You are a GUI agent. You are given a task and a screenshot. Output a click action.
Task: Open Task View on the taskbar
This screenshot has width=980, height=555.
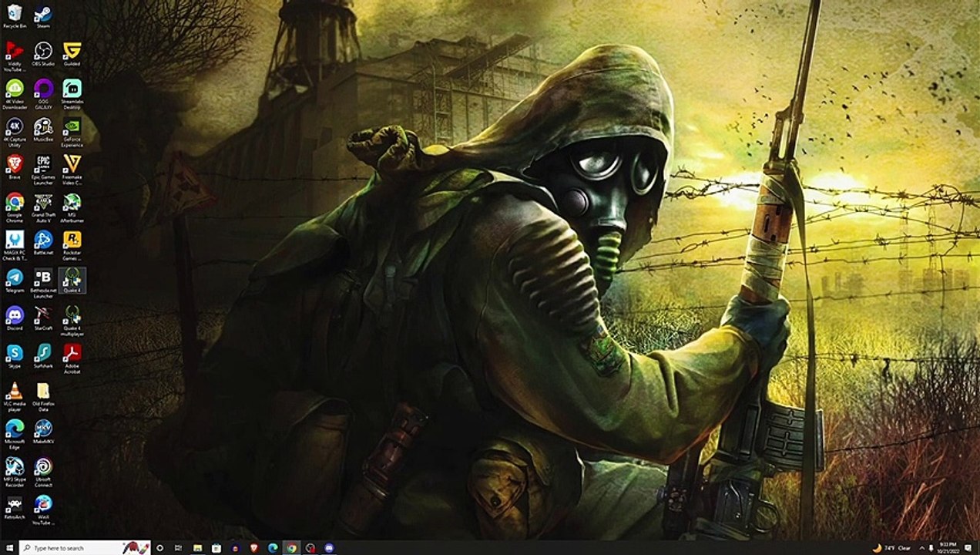click(x=178, y=548)
